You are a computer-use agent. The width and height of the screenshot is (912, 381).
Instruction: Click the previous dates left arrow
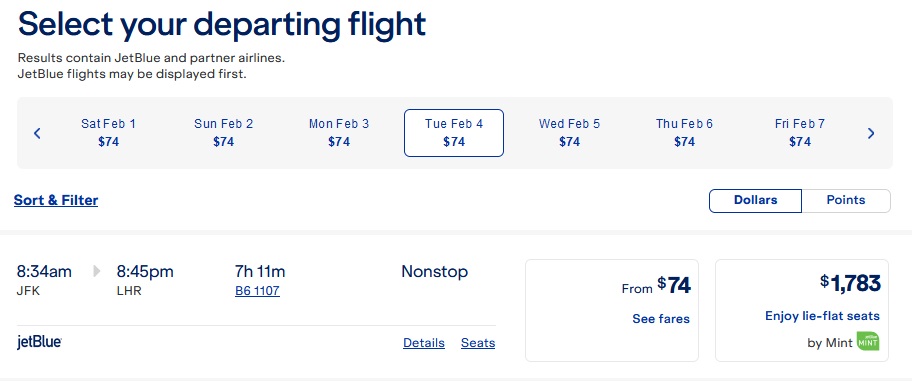(37, 133)
